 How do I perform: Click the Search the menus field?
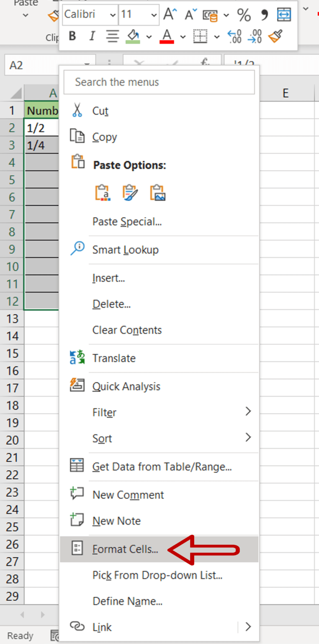(x=159, y=82)
